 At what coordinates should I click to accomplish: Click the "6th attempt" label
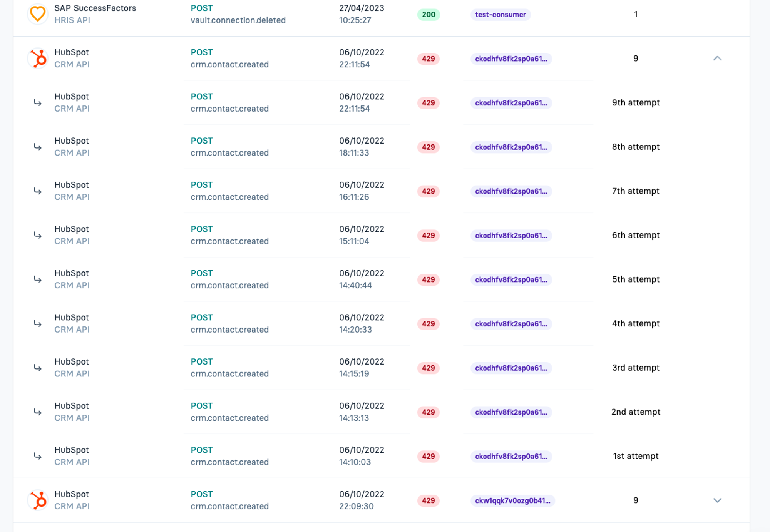tap(636, 235)
